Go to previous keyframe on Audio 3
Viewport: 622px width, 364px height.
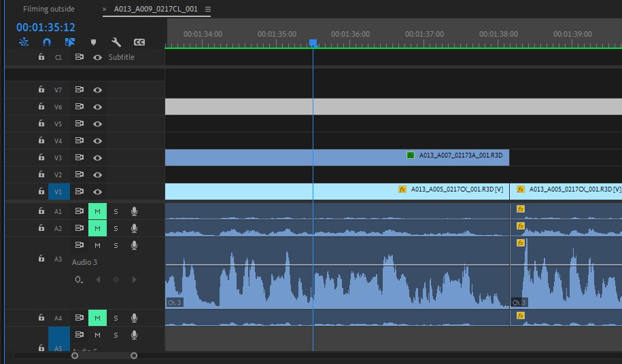(98, 280)
